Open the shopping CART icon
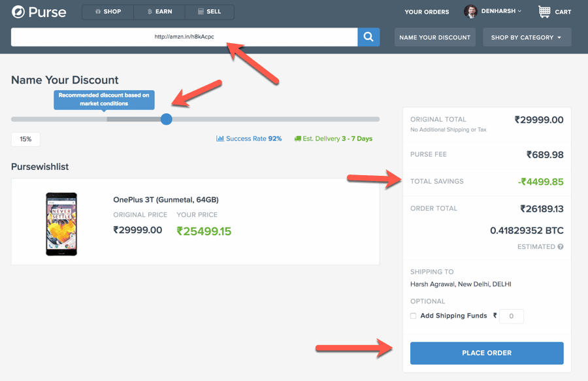Screen dimensions: 588x381 pos(544,12)
